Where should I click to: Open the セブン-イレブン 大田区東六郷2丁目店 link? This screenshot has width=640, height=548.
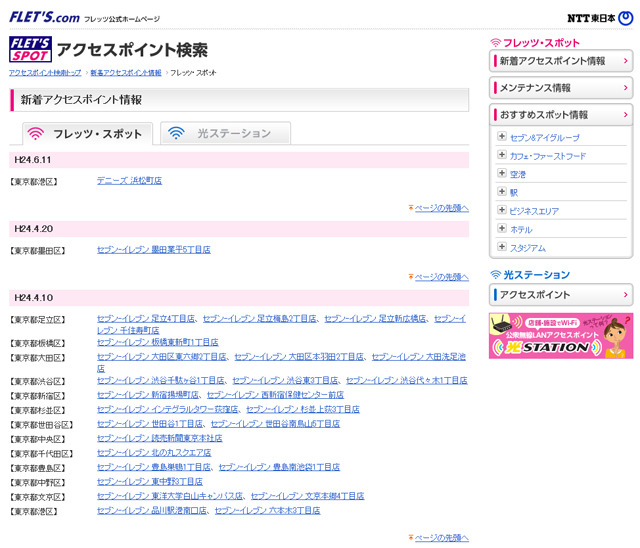point(162,357)
